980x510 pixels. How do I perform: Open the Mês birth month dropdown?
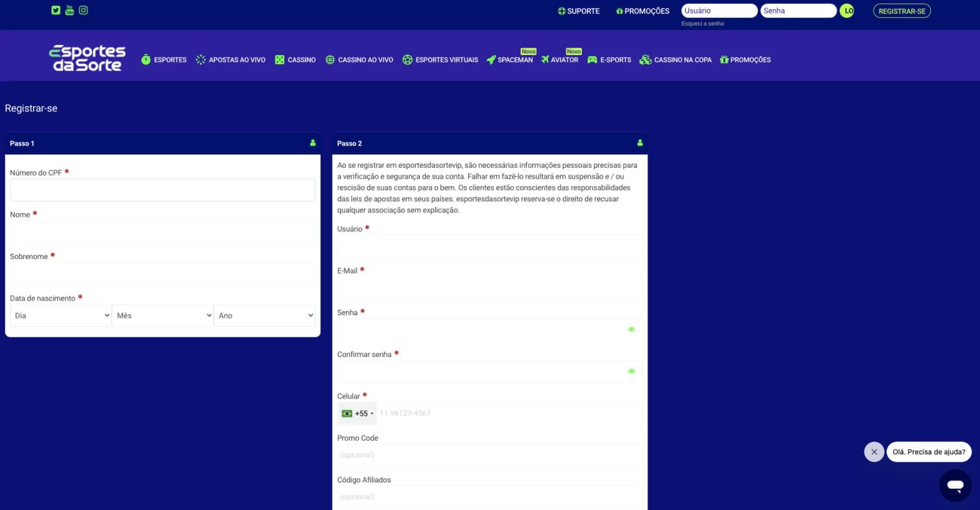(163, 315)
